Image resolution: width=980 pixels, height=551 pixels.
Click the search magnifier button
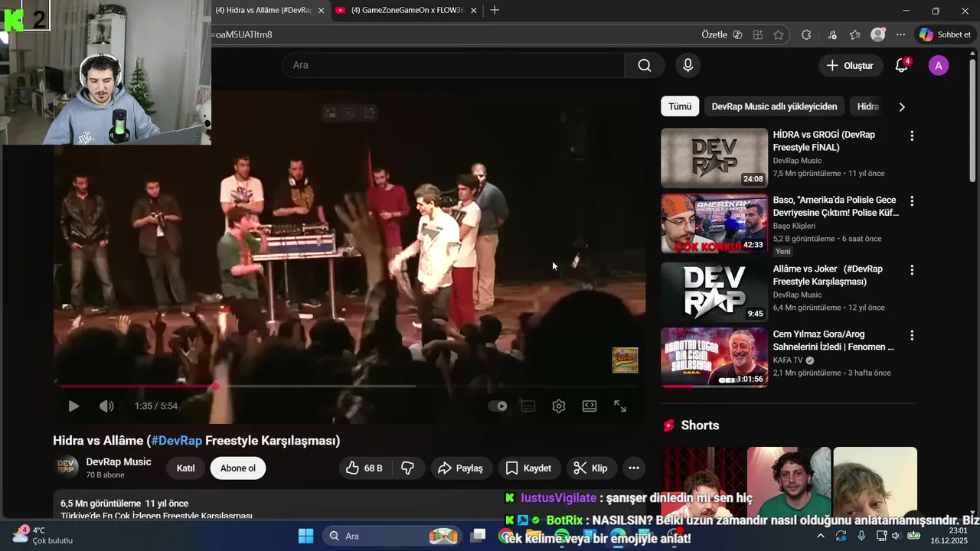point(645,65)
